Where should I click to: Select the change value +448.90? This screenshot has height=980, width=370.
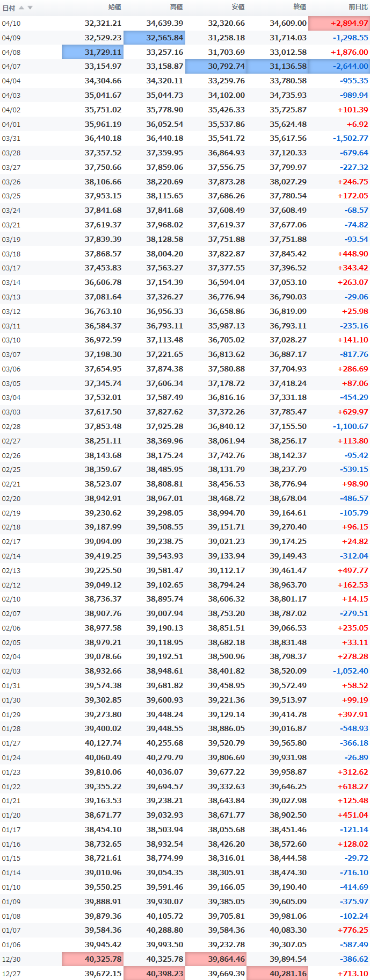coord(353,254)
